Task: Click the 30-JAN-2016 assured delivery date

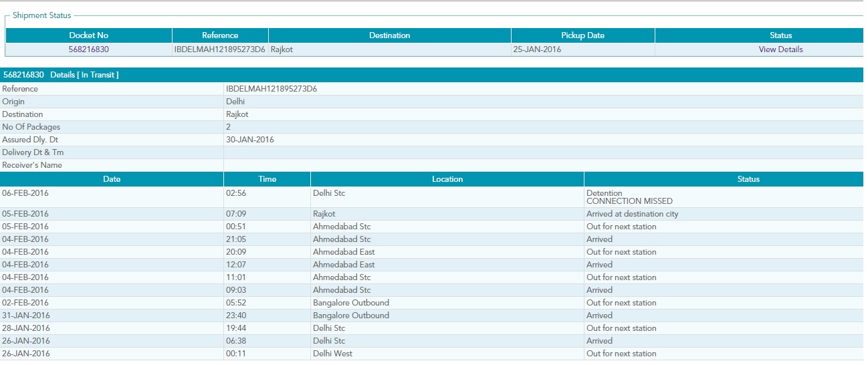Action: click(250, 140)
